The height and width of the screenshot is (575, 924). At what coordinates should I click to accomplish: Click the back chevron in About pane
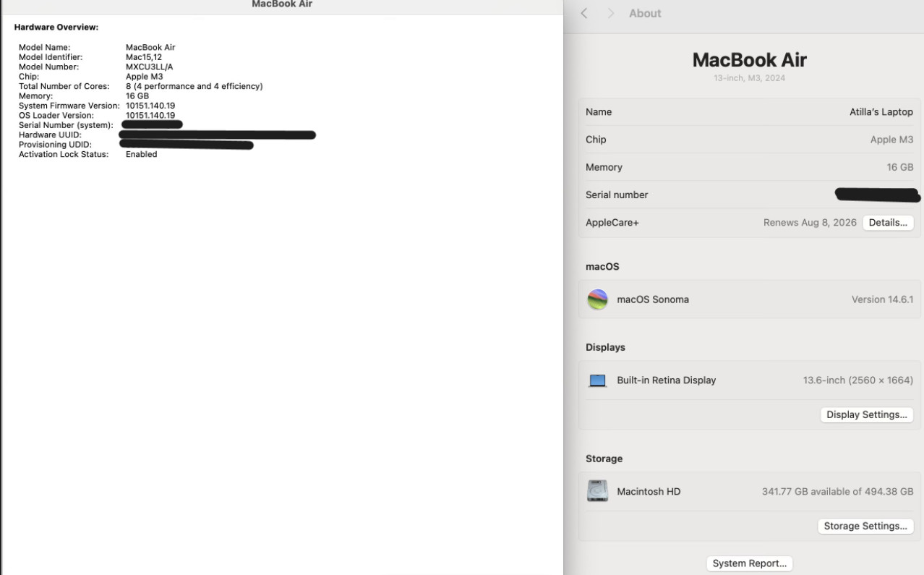coord(584,13)
